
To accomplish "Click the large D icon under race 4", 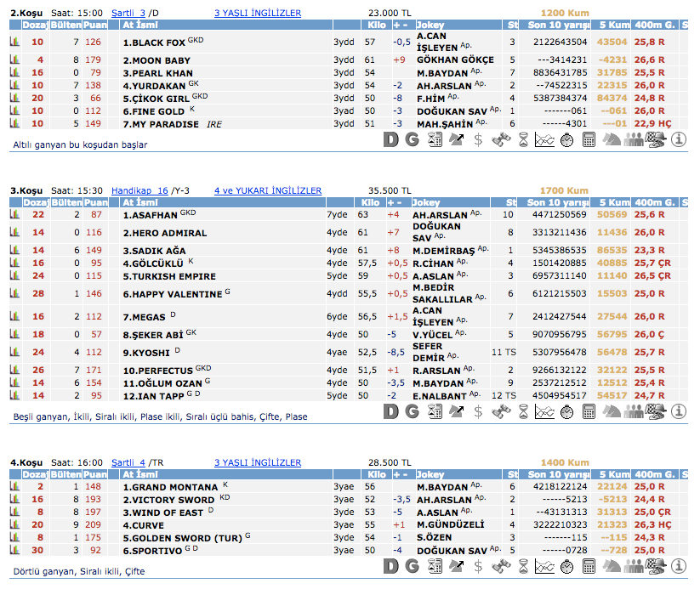I will (x=390, y=567).
